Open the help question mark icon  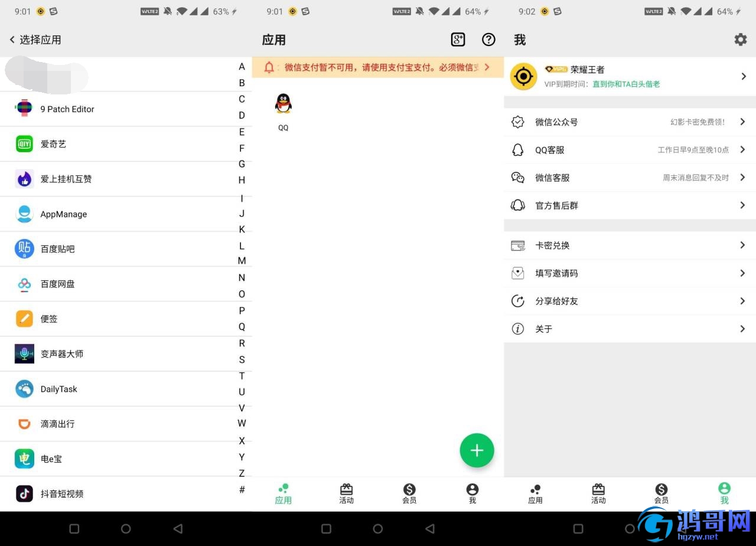[488, 40]
